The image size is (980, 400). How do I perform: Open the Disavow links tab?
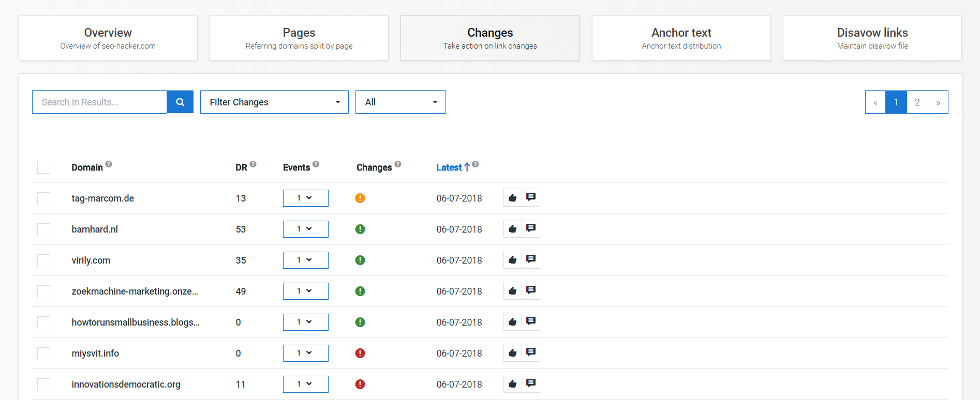click(872, 38)
